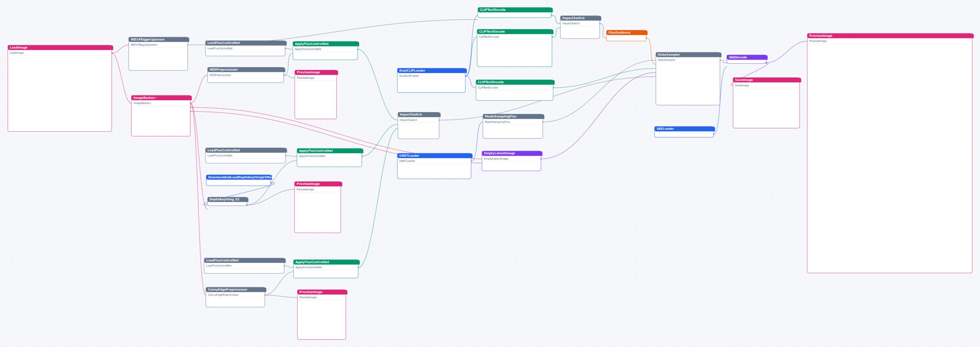Pick the ImageResize+ node header
This screenshot has height=347, width=980.
(161, 98)
